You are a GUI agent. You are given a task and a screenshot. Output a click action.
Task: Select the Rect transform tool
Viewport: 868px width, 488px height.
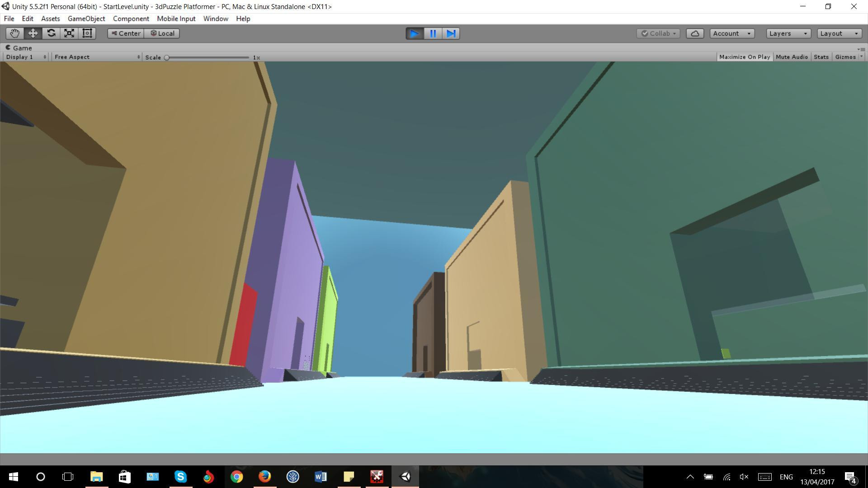87,33
